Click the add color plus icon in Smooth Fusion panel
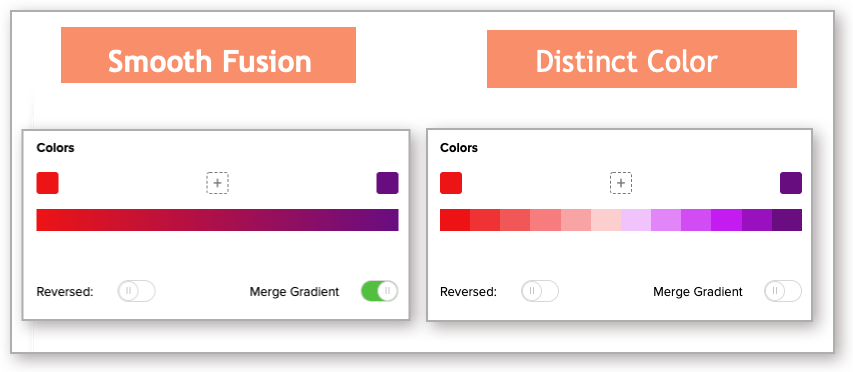The width and height of the screenshot is (853, 372). tap(217, 183)
